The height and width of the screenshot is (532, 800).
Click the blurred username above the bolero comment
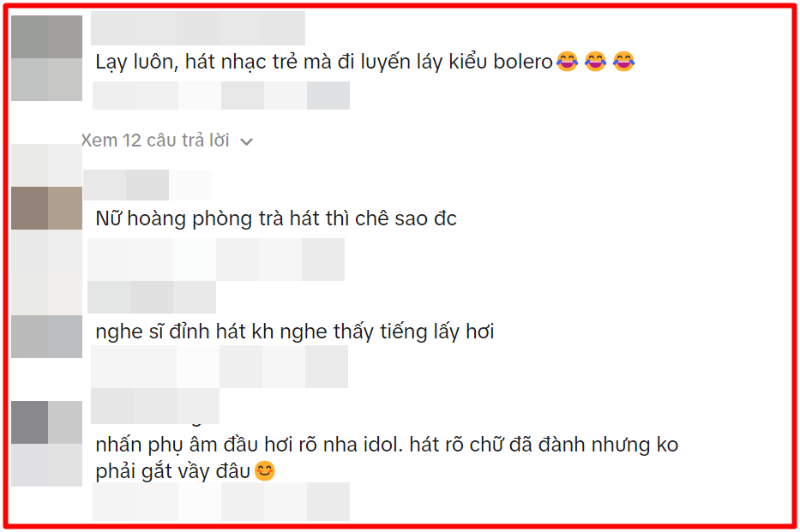point(198,28)
